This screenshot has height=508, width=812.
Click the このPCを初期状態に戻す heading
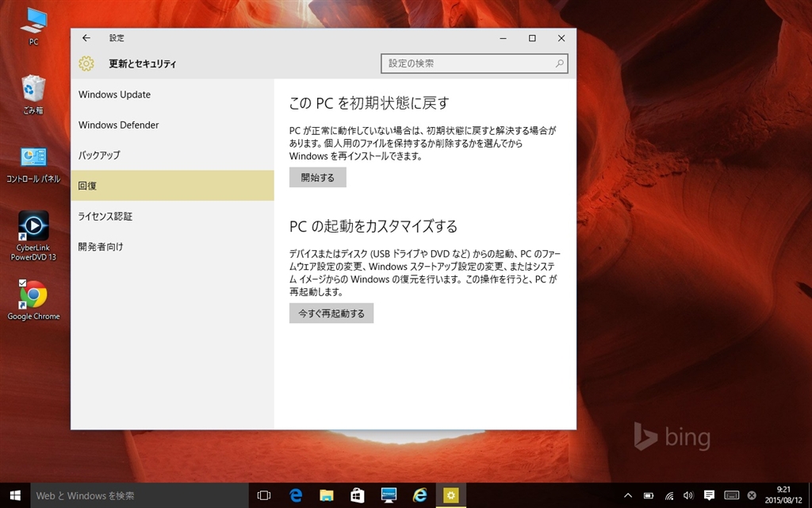(370, 102)
